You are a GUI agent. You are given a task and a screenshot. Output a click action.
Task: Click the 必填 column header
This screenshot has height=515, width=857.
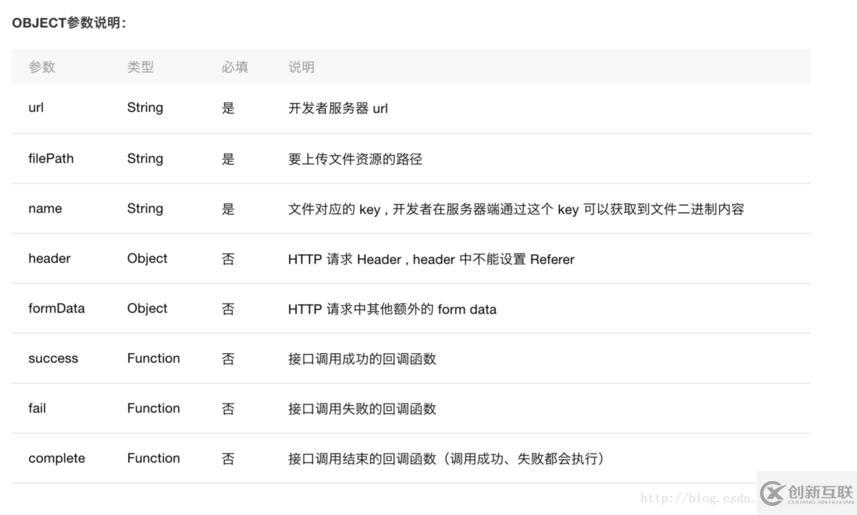(235, 67)
